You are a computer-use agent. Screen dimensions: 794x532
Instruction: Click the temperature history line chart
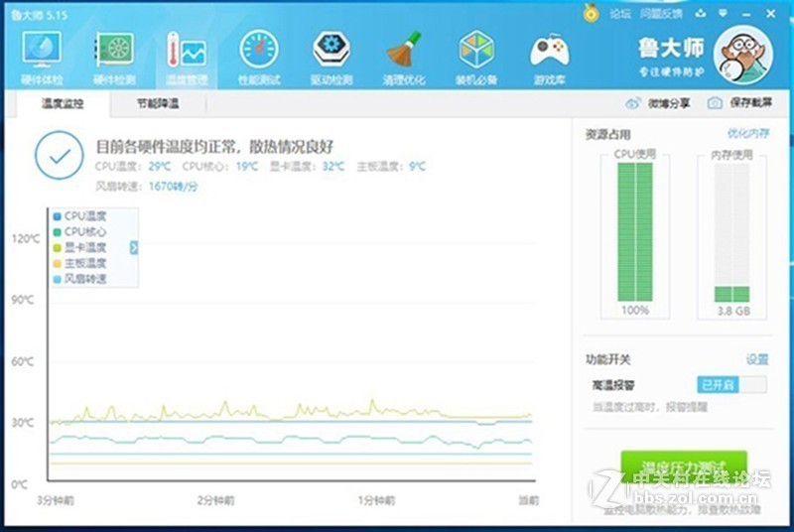[292, 344]
